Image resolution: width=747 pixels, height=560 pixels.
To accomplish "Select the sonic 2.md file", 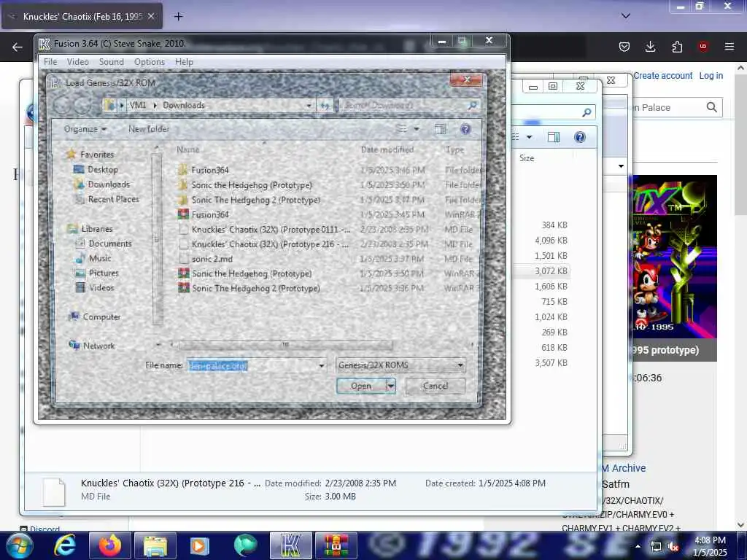I will 205,259.
